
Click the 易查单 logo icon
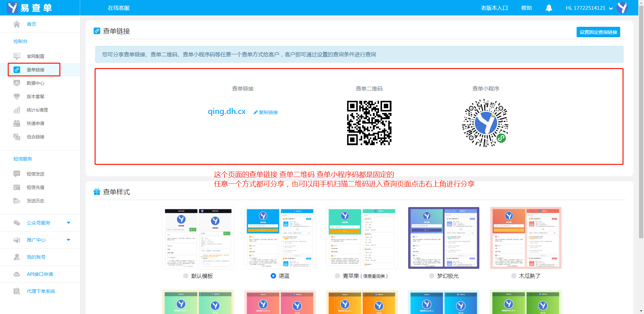click(x=12, y=7)
